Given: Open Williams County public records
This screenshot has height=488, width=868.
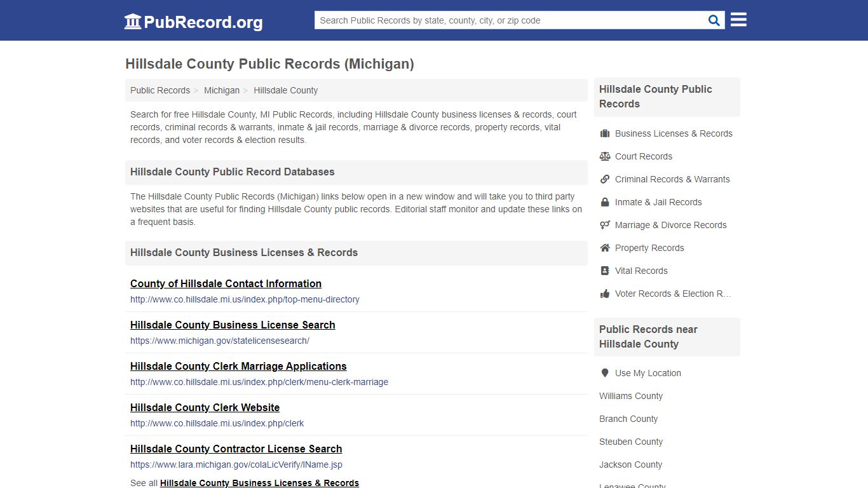Looking at the screenshot, I should click(631, 396).
